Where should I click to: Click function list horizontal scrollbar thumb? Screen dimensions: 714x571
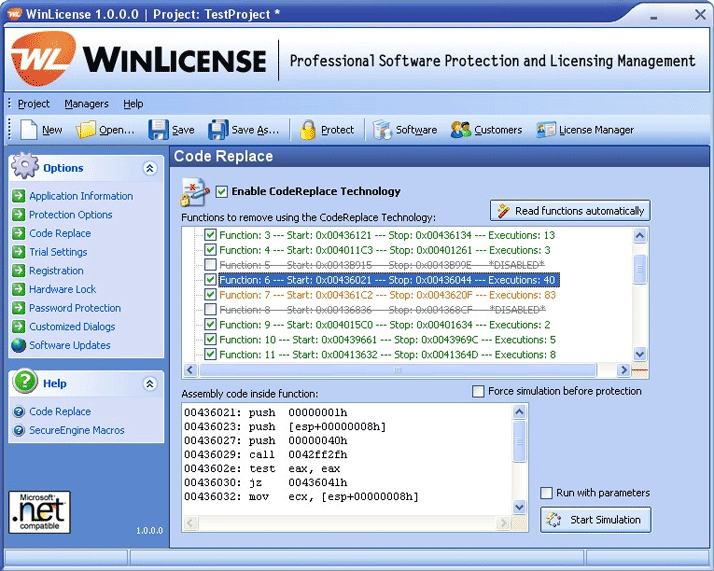click(x=398, y=370)
